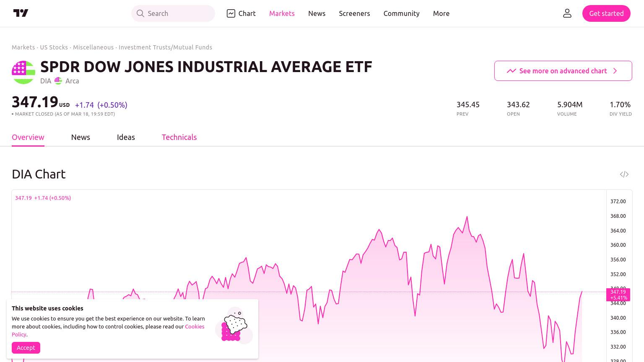The height and width of the screenshot is (362, 644).
Task: Select the Overview tab
Action: pyautogui.click(x=28, y=137)
